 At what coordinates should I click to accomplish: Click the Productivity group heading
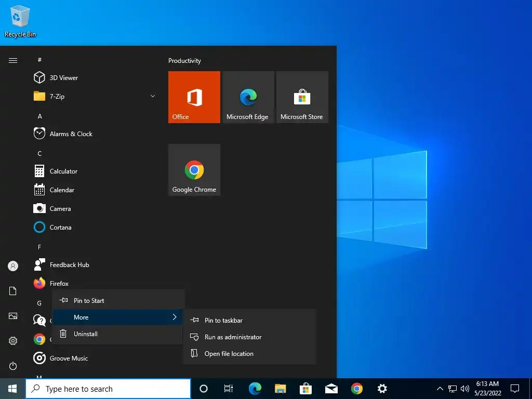pyautogui.click(x=184, y=61)
